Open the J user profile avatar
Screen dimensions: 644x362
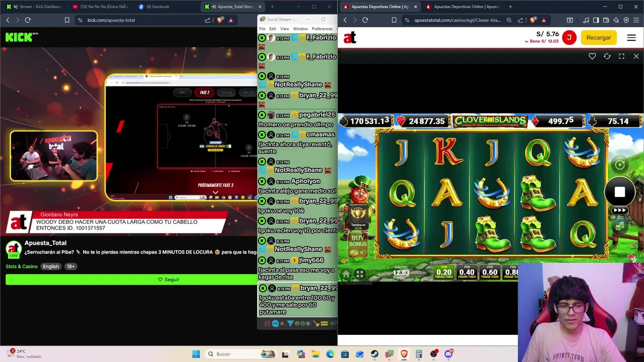(569, 38)
